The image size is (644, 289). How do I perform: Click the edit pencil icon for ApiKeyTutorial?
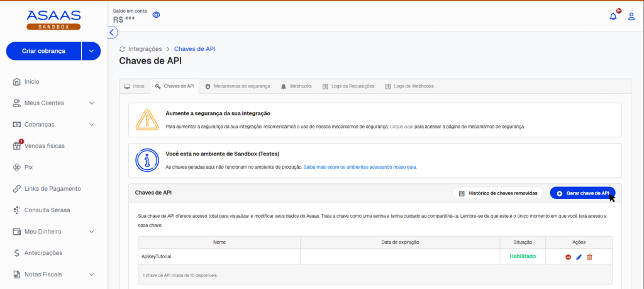pyautogui.click(x=579, y=257)
